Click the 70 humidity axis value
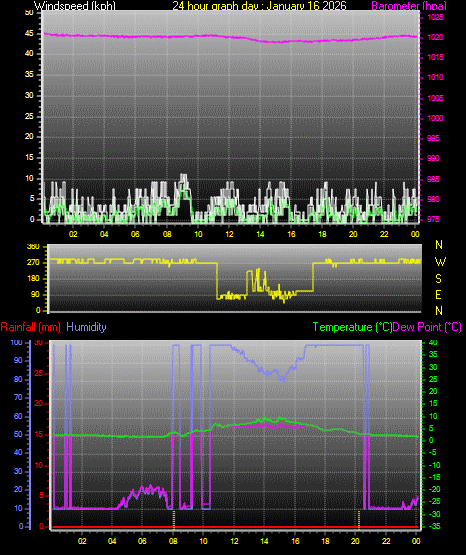 click(18, 397)
